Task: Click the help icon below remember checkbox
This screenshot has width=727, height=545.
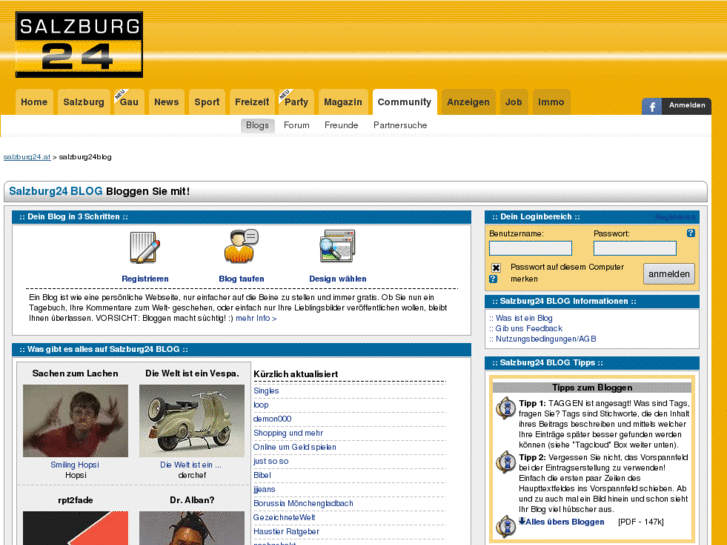Action: pos(493,279)
